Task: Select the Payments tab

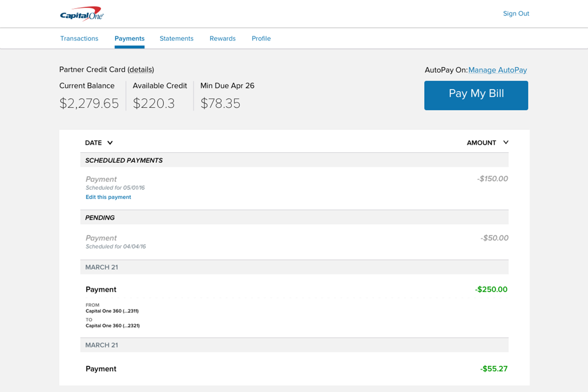Action: [130, 39]
